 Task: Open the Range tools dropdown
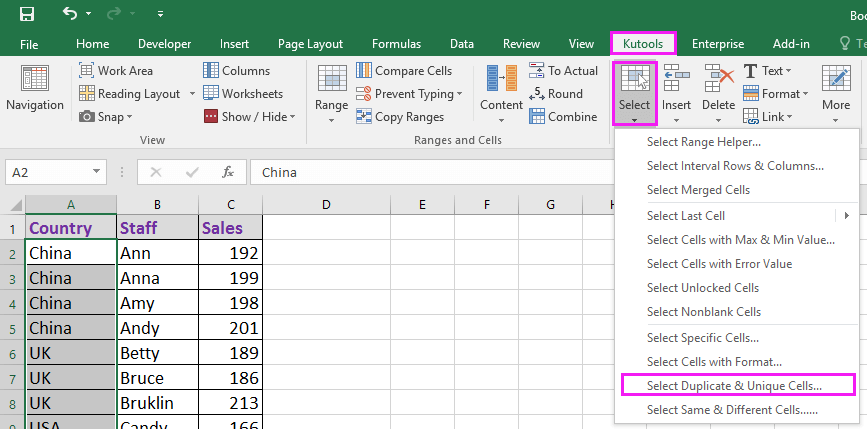pyautogui.click(x=332, y=94)
